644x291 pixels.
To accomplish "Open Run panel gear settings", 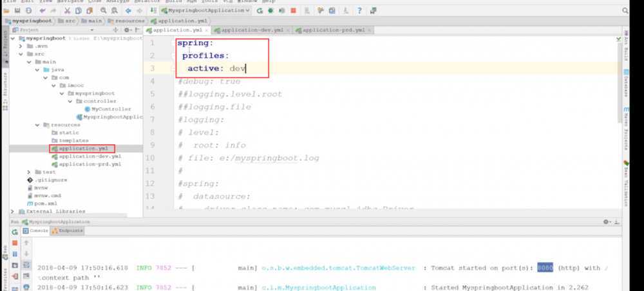I will (x=607, y=221).
